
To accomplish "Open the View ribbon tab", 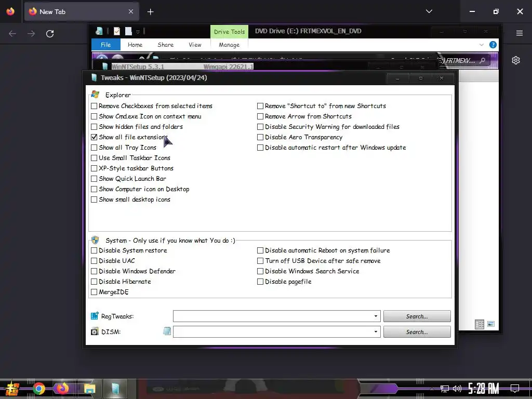I will (x=195, y=45).
